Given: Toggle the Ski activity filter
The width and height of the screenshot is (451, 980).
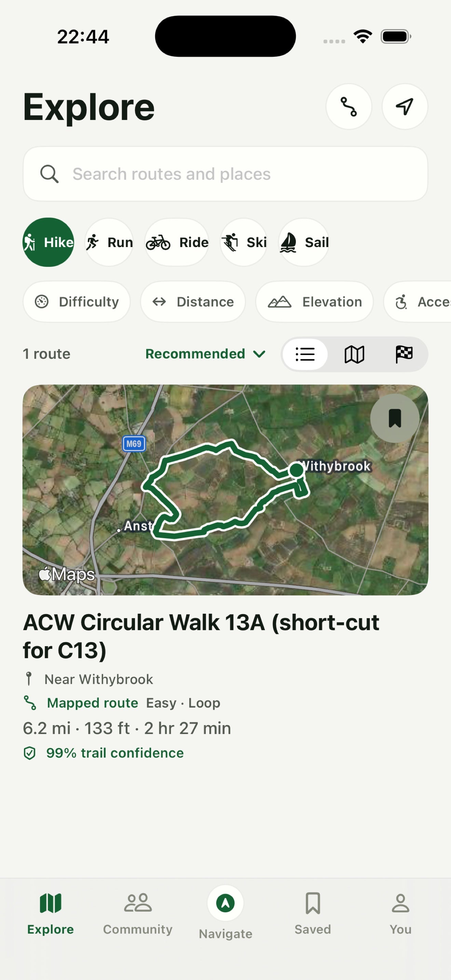Looking at the screenshot, I should tap(244, 242).
